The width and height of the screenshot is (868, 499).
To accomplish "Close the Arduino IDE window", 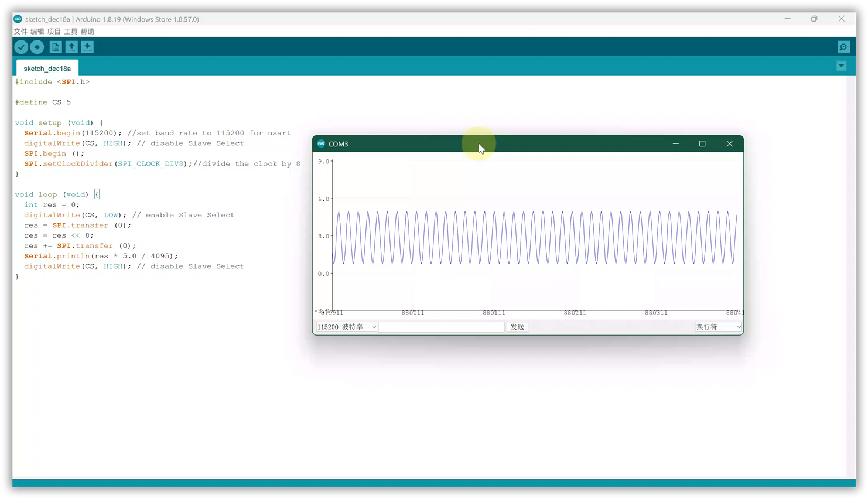I will [841, 19].
